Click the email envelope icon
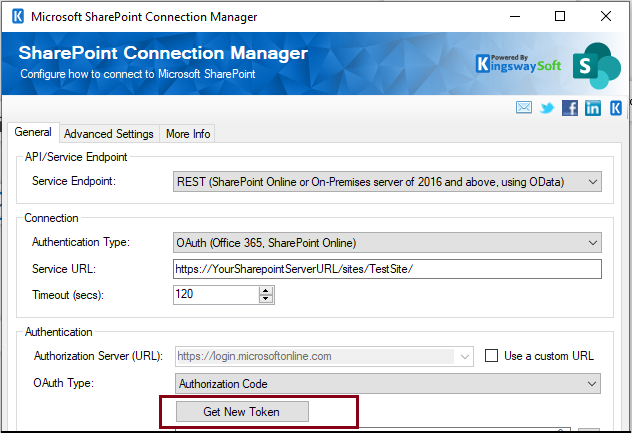The height and width of the screenshot is (433, 632). (524, 108)
